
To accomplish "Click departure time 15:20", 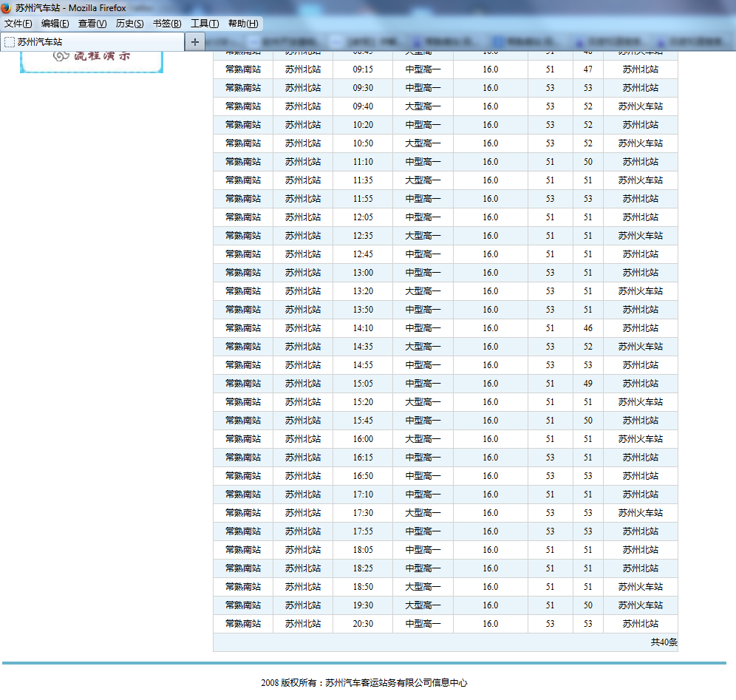I will pyautogui.click(x=363, y=402).
